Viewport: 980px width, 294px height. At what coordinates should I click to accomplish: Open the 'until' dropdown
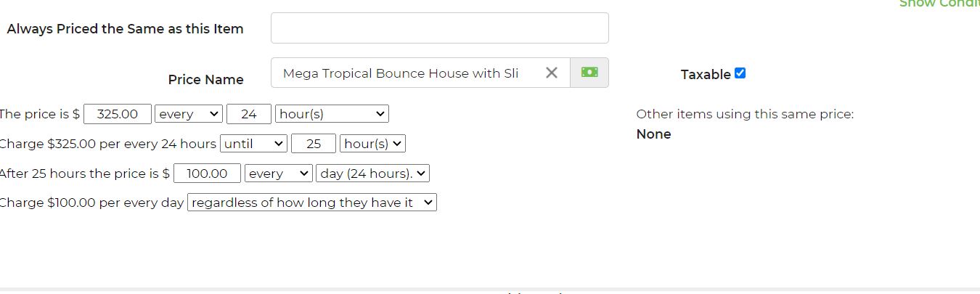253,144
